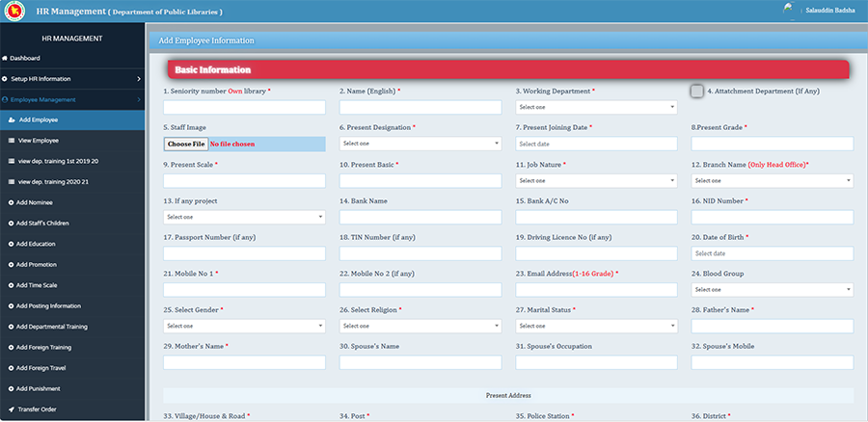The image size is (868, 422).
Task: Click the Add Foreign Training plus icon
Action: point(11,348)
